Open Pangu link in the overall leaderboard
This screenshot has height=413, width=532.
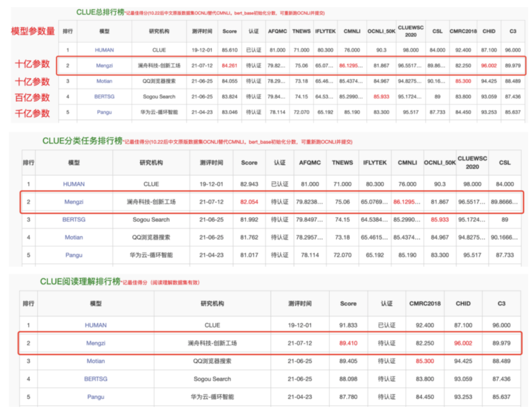[104, 112]
